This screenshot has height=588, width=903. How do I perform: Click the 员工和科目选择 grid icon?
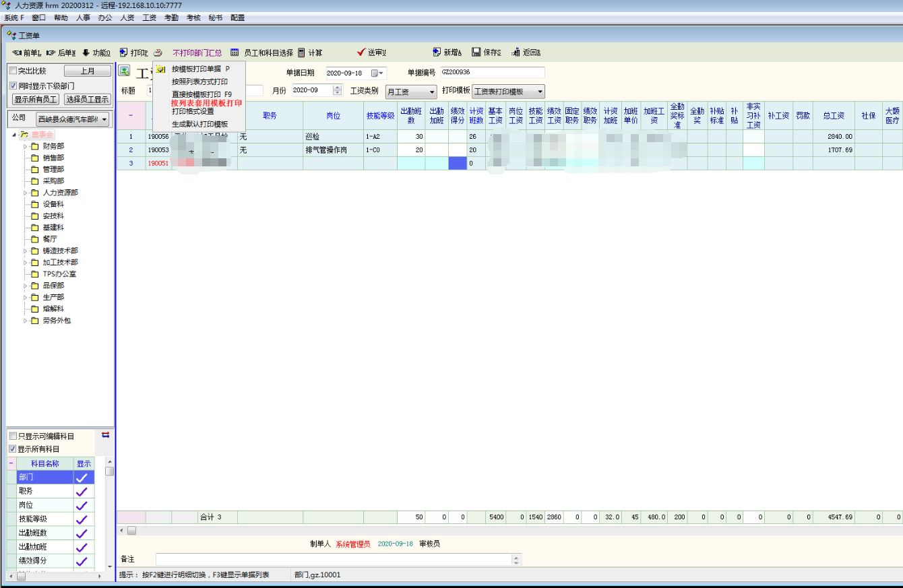tap(235, 52)
